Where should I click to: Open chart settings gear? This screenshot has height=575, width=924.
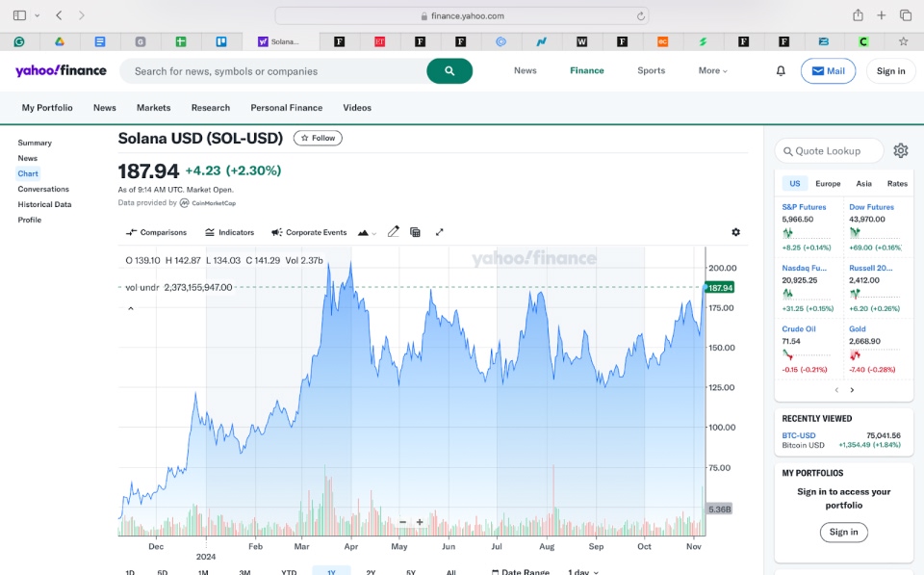pos(735,232)
